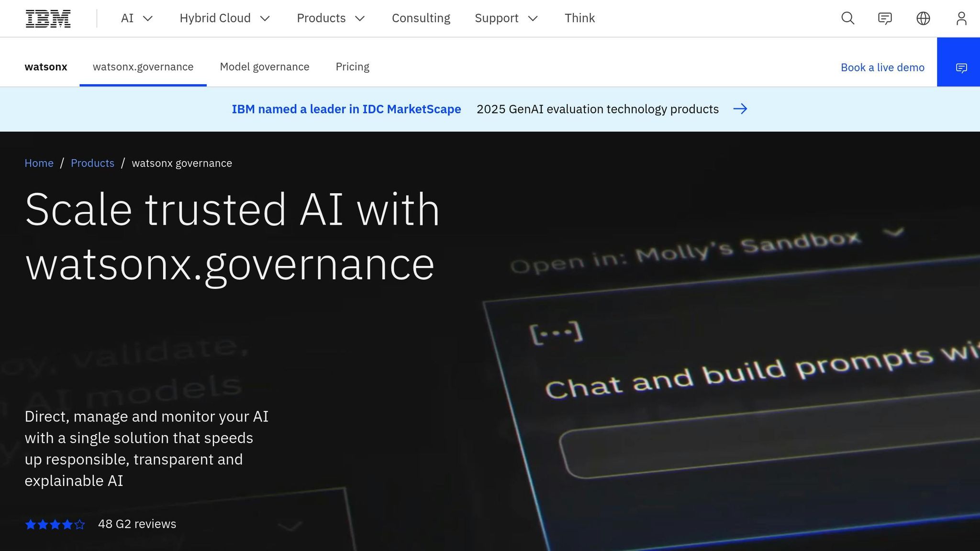
Task: Open the blue live chat icon on the right
Action: point(962,67)
